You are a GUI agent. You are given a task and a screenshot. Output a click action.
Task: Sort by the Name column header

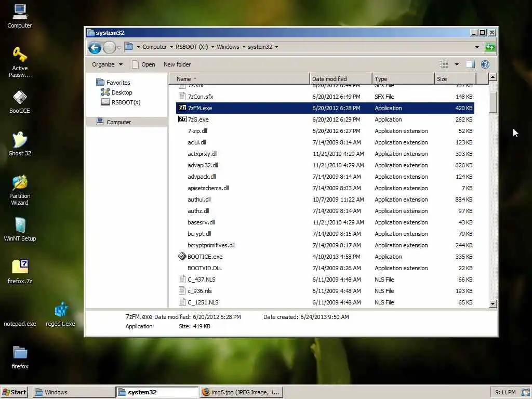point(240,79)
